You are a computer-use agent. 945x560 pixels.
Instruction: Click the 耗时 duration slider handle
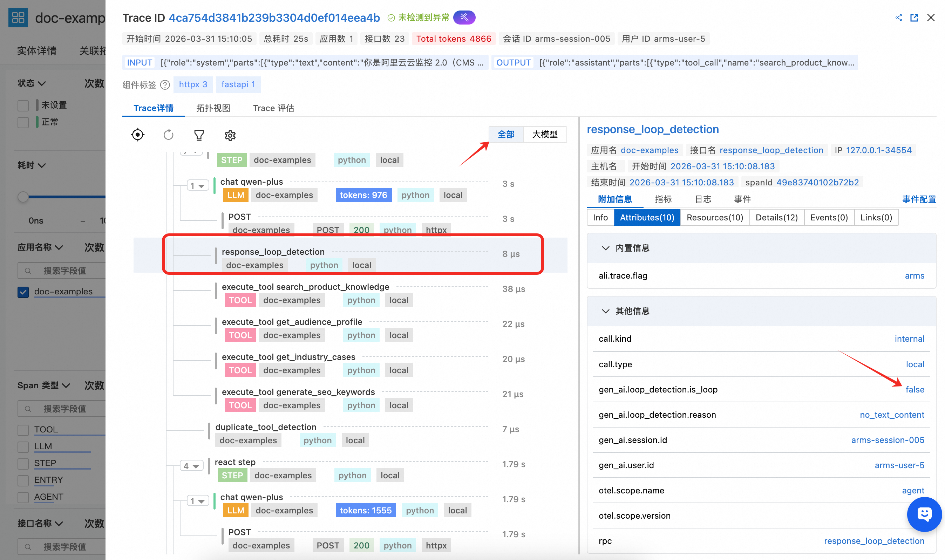click(23, 197)
